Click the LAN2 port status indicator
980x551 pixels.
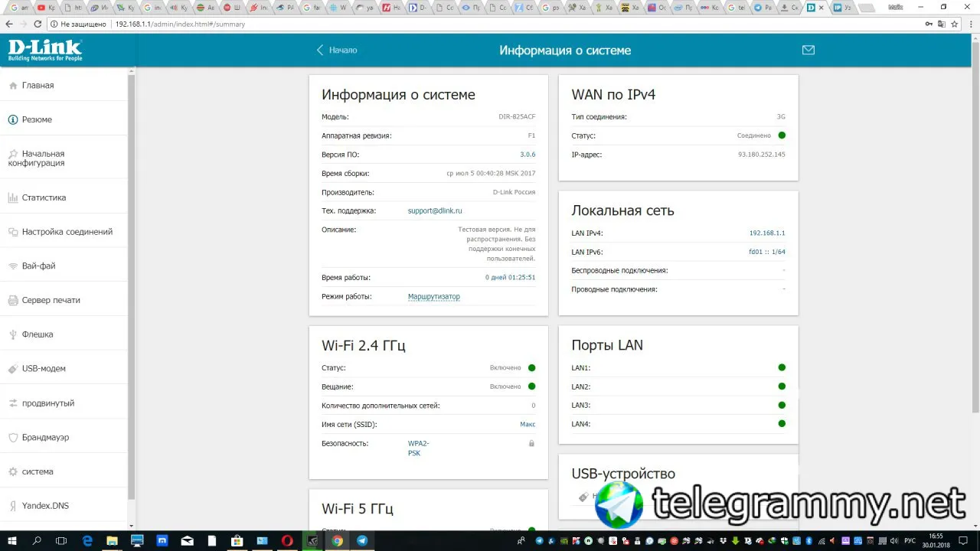782,386
